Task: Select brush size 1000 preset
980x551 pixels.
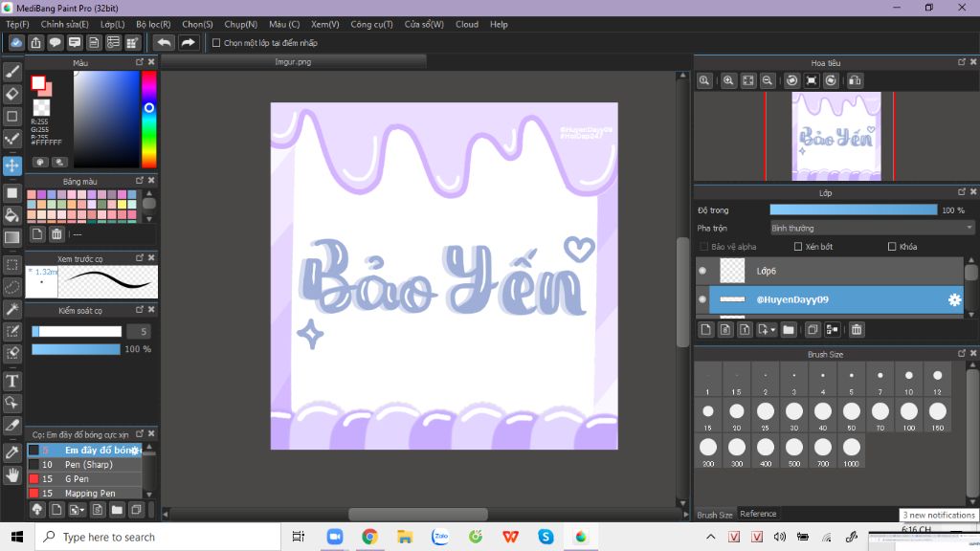Action: (x=851, y=452)
